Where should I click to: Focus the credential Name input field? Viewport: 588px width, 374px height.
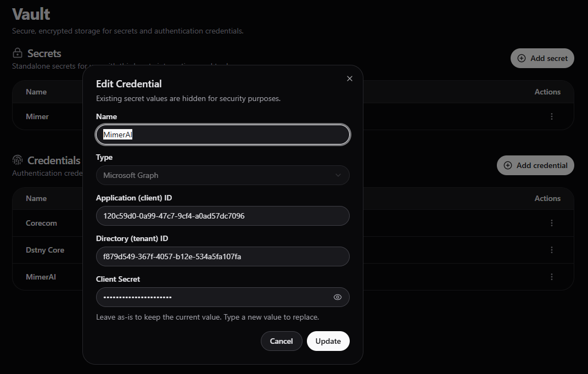pyautogui.click(x=222, y=135)
